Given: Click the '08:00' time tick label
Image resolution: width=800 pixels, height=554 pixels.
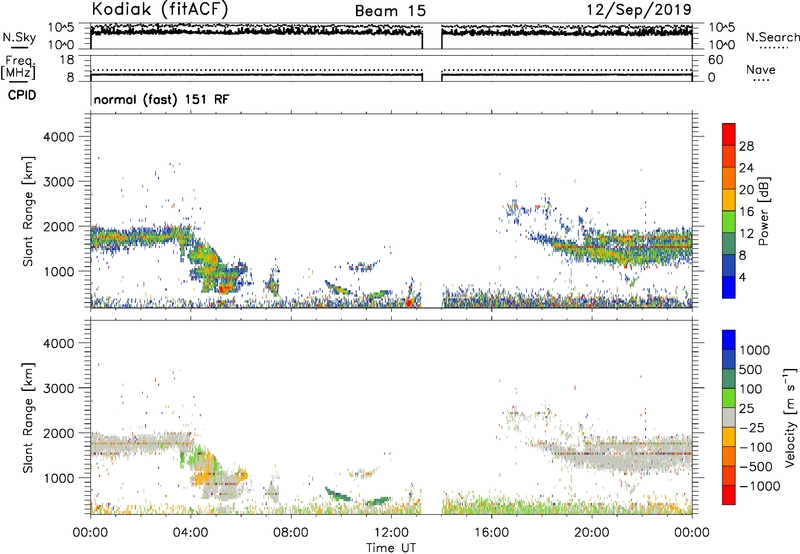Looking at the screenshot, I should (290, 533).
